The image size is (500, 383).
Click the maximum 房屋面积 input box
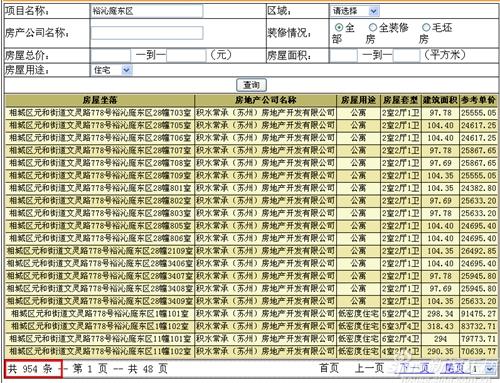406,55
